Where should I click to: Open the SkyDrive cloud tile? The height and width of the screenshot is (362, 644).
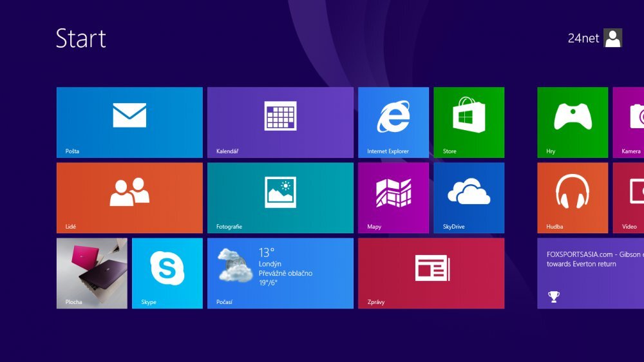[468, 198]
